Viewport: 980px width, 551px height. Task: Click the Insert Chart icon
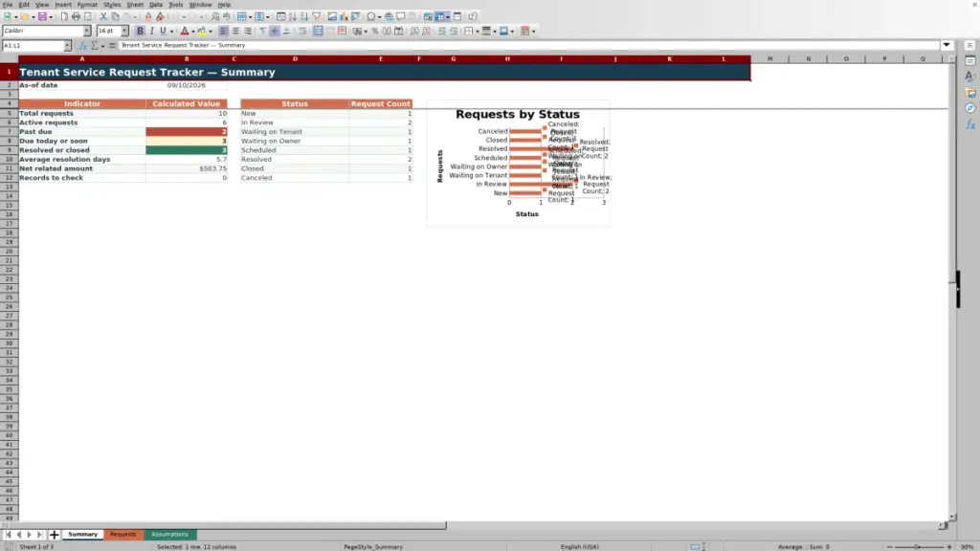coord(344,16)
